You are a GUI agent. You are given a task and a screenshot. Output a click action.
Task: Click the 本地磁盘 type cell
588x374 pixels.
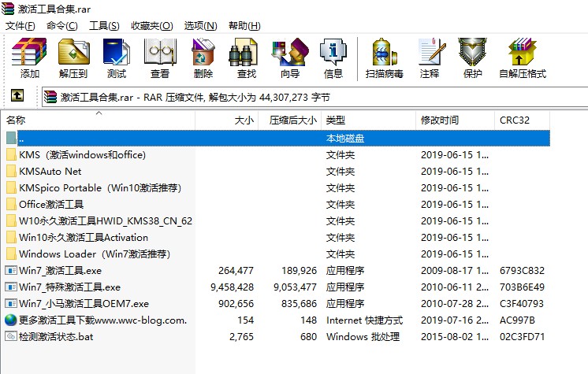(x=345, y=139)
